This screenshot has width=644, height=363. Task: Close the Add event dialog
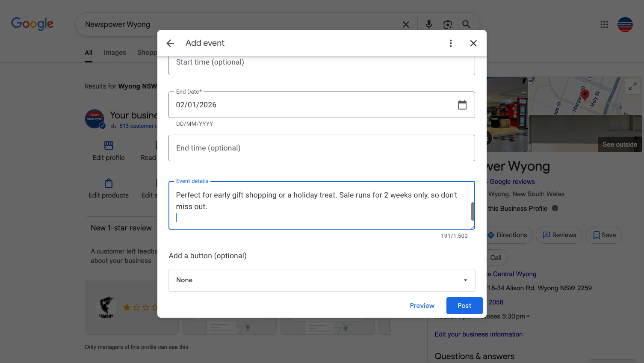coord(473,43)
